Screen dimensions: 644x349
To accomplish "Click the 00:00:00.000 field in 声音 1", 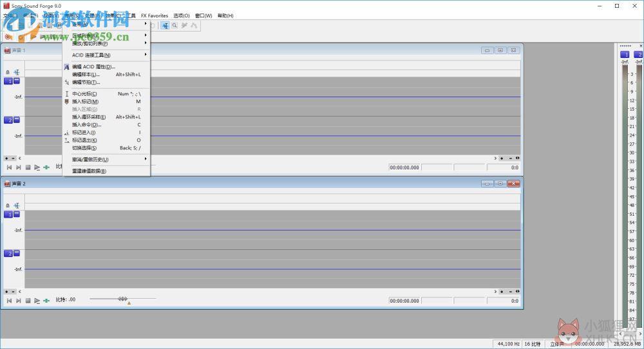I will click(x=404, y=167).
